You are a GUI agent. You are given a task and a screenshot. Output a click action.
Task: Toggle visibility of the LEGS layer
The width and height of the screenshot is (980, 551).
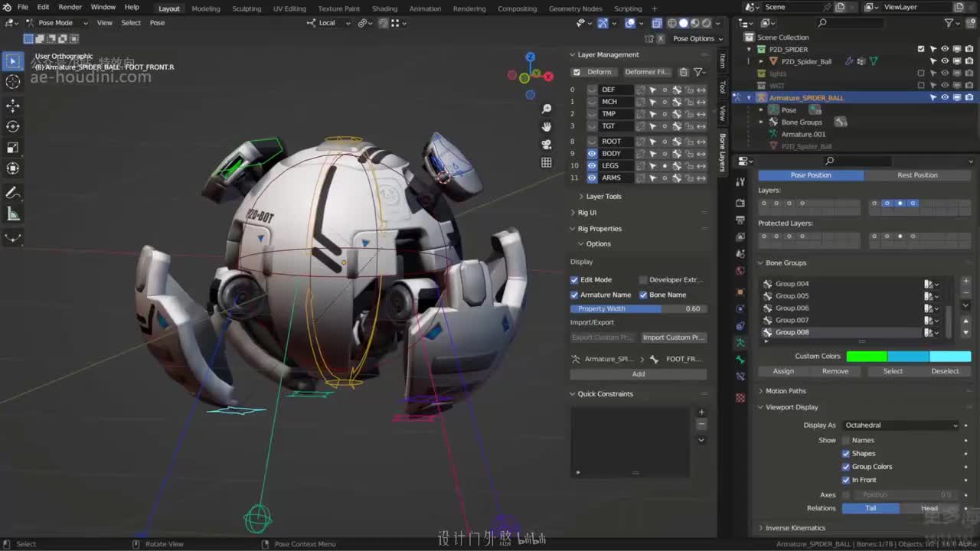(592, 165)
